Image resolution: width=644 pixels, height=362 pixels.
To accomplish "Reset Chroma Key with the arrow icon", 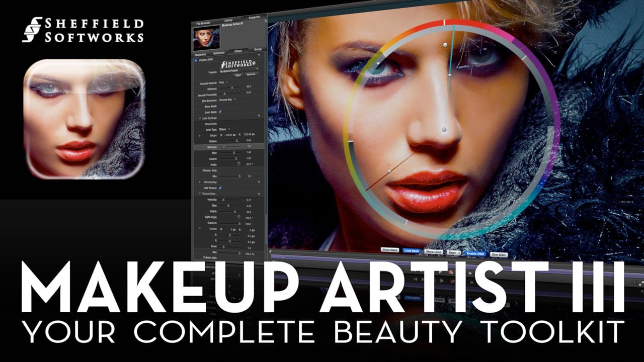I will [259, 182].
